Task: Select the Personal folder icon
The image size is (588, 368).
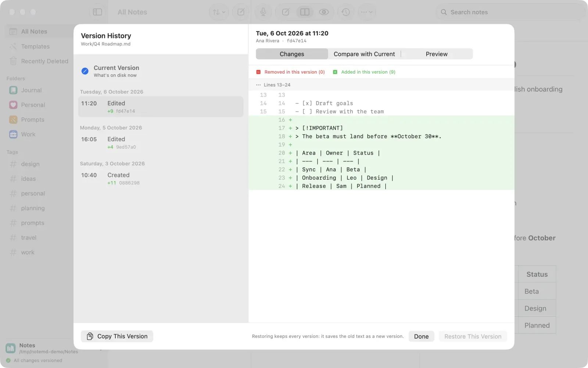Action: [x=13, y=105]
